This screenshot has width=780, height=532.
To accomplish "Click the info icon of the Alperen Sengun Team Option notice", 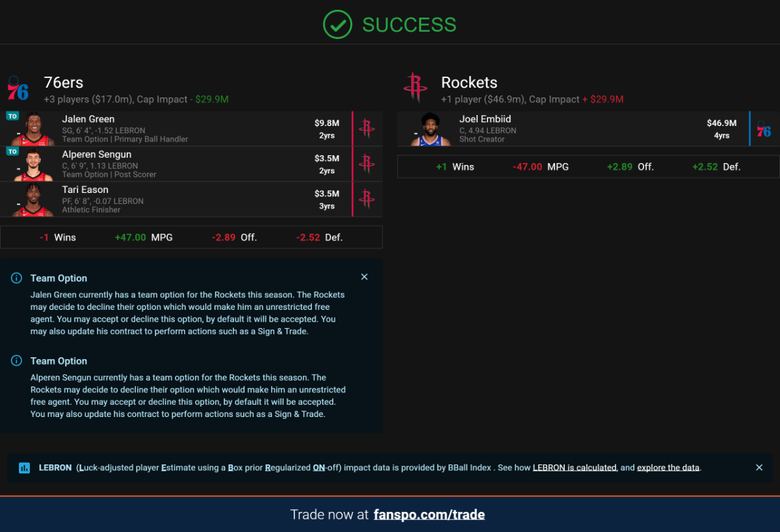I will [x=17, y=361].
